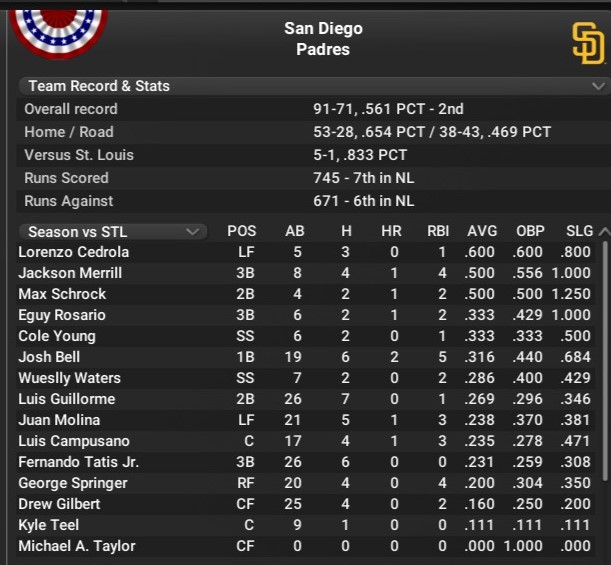The width and height of the screenshot is (611, 565).
Task: Click the AB column header
Action: point(295,232)
